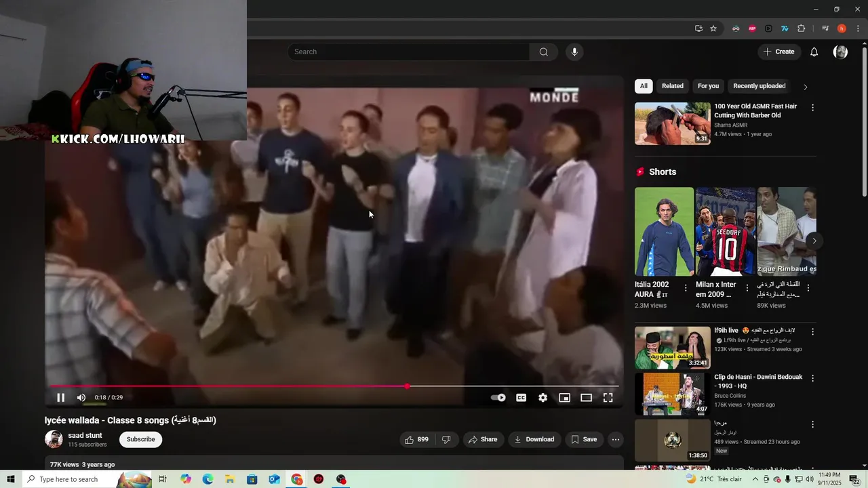Select the All filter chip
Viewport: 868px width, 488px height.
644,86
